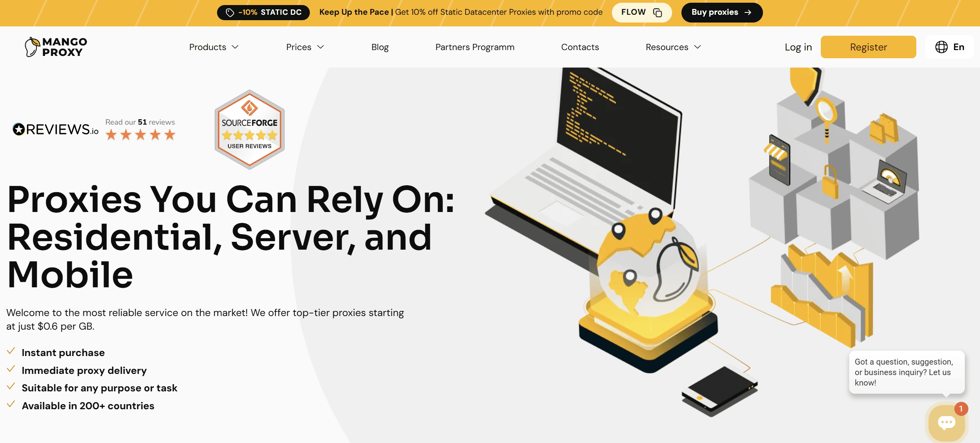Click 'Read our 51 reviews' text

[140, 122]
